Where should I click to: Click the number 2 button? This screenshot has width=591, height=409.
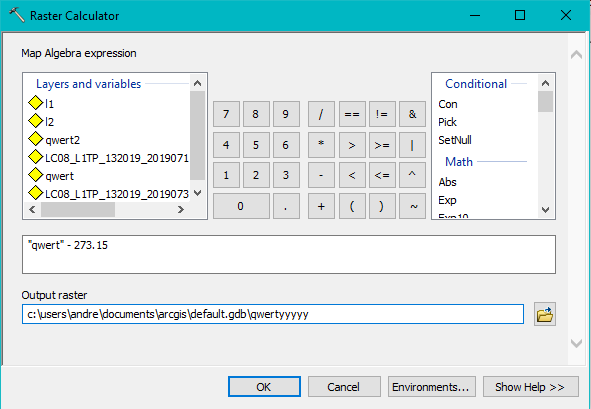tap(256, 175)
